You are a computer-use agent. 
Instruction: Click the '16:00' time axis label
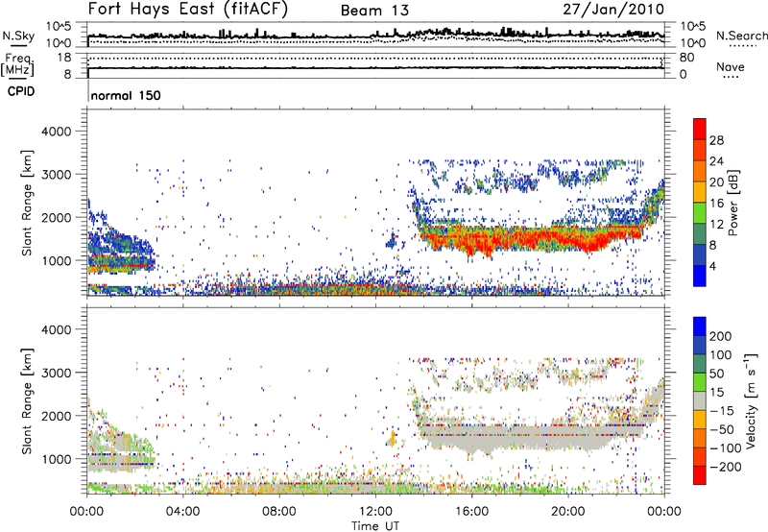[471, 512]
